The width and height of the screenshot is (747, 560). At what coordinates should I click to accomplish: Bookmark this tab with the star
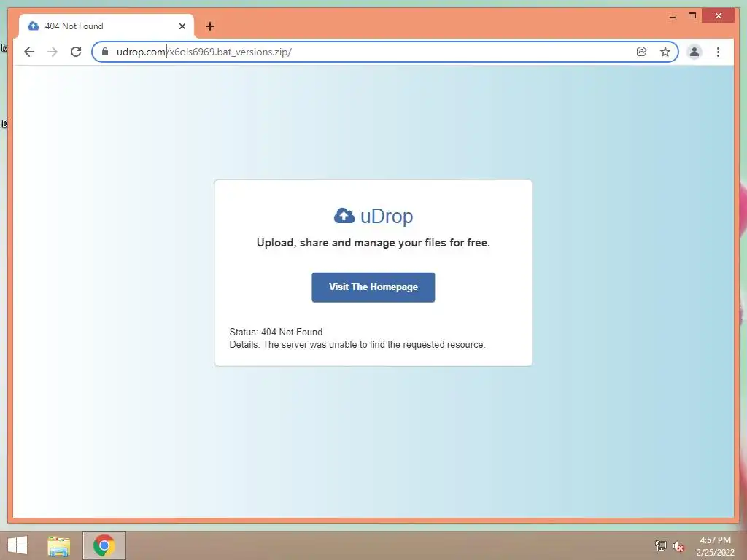click(x=665, y=52)
